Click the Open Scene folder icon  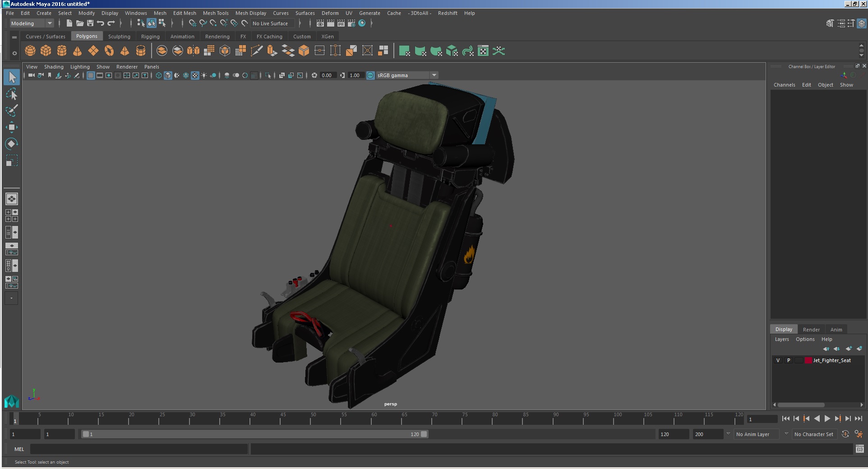point(80,23)
